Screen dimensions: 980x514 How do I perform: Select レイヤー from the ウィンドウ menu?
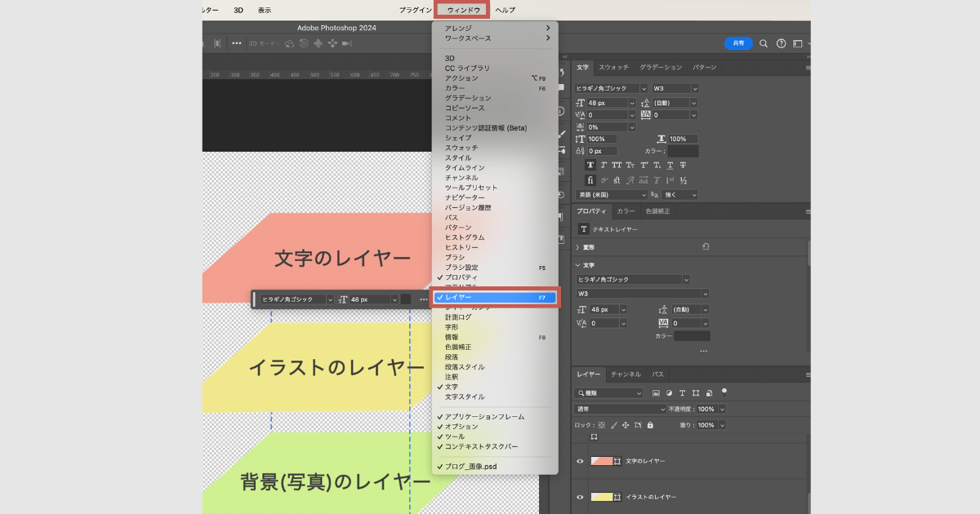[x=494, y=297]
